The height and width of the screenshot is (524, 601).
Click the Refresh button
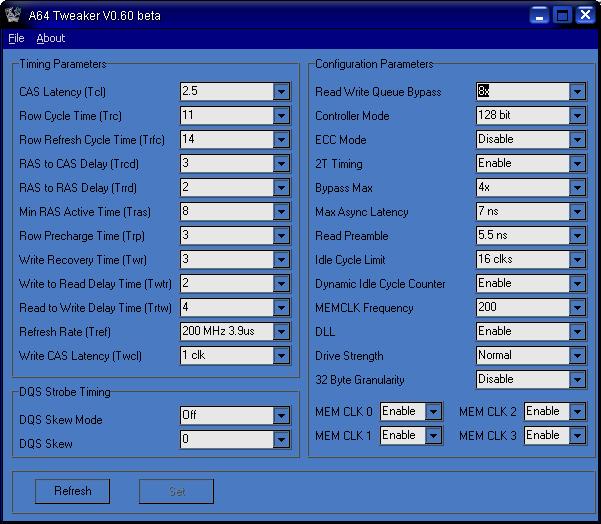click(72, 491)
